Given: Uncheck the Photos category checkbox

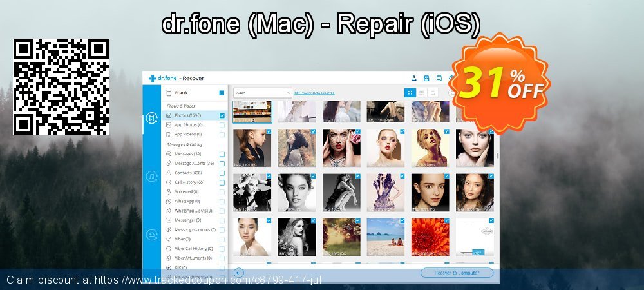Looking at the screenshot, I should click(222, 116).
